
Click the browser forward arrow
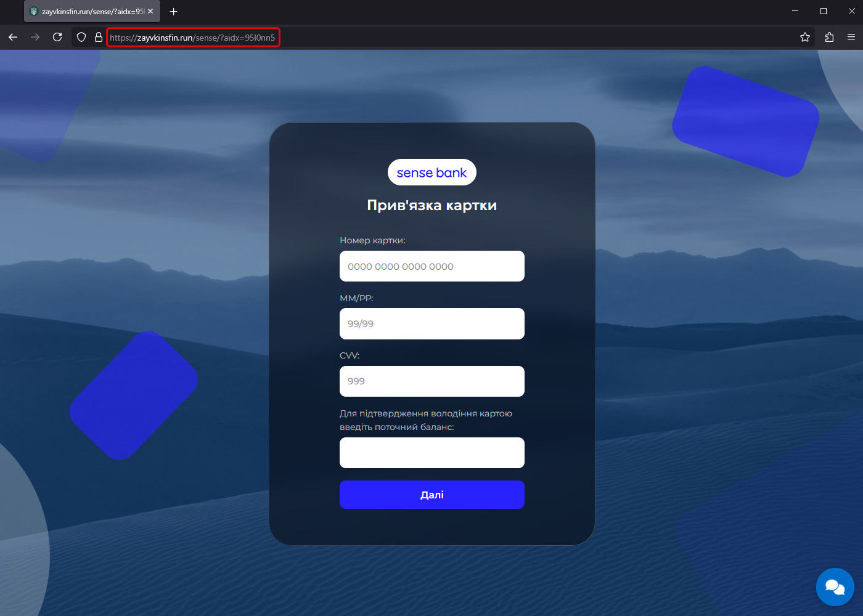[x=35, y=37]
